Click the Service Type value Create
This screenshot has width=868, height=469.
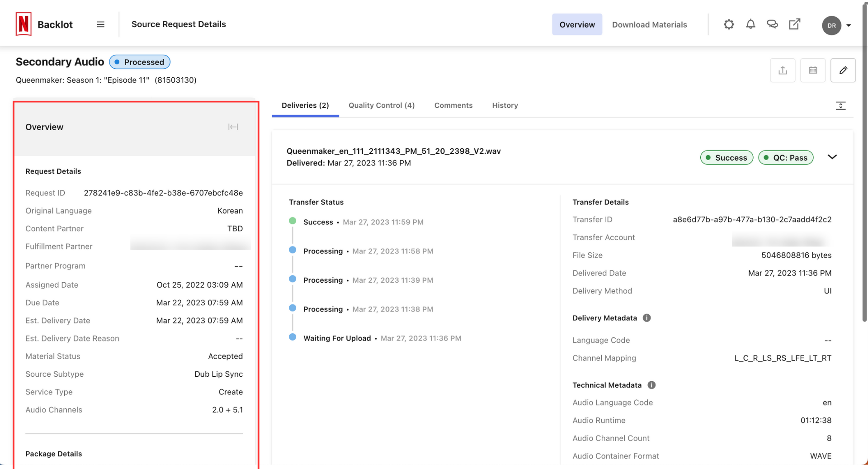(x=231, y=392)
